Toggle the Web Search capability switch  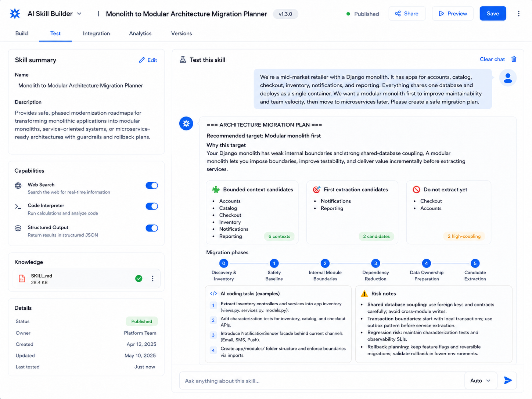pos(152,186)
